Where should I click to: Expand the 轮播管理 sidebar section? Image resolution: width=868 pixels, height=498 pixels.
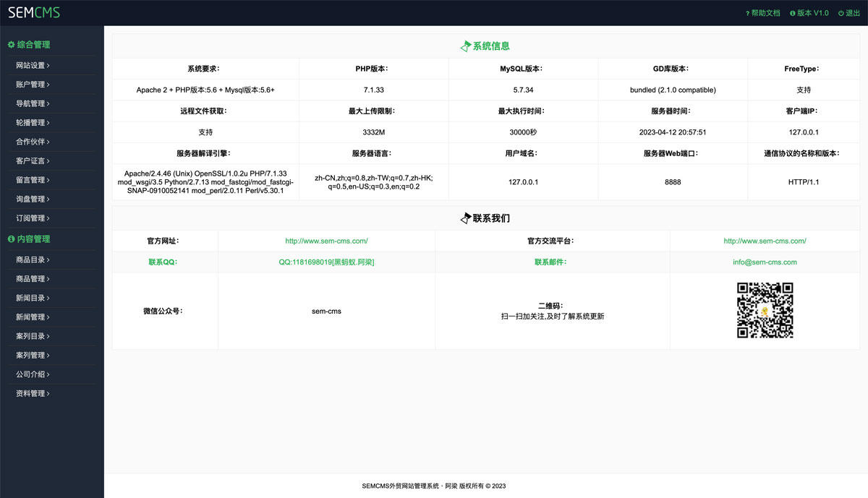(x=33, y=123)
